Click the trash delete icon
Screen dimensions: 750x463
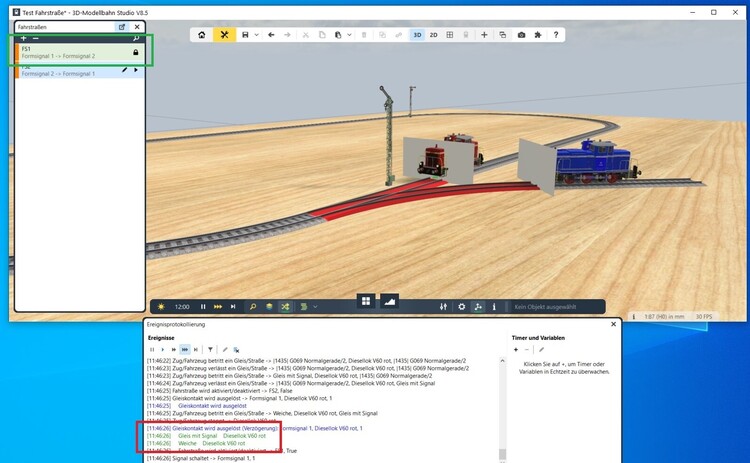(x=364, y=35)
